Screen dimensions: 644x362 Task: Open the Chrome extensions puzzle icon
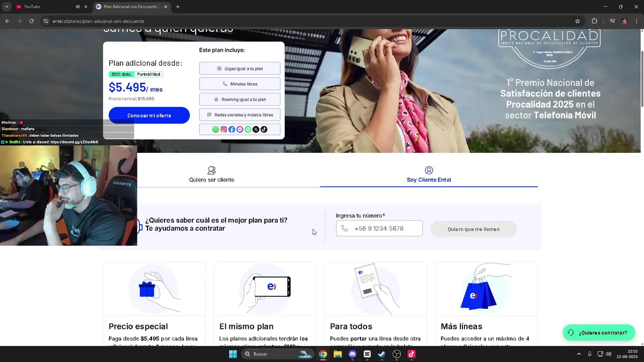coord(595,21)
